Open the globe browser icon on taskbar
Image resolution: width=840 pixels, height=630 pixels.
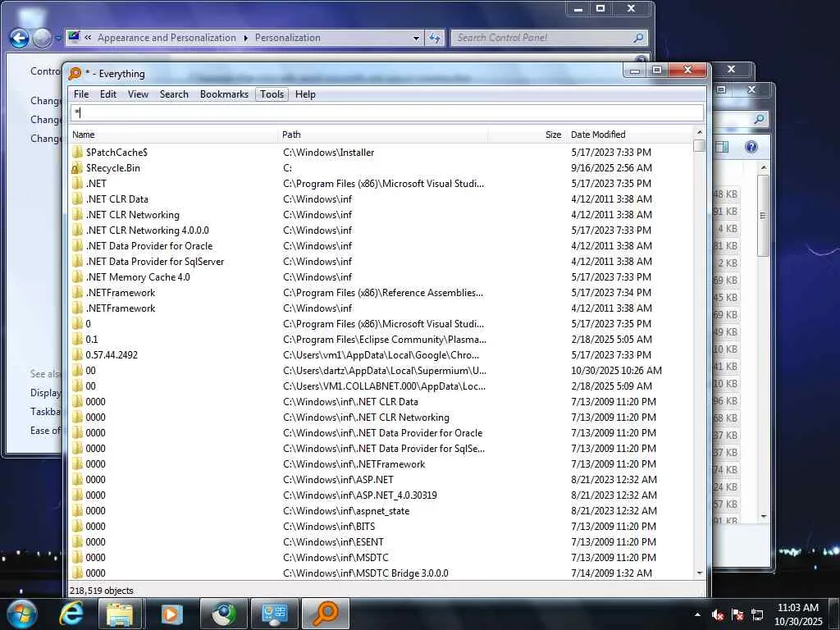point(224,614)
